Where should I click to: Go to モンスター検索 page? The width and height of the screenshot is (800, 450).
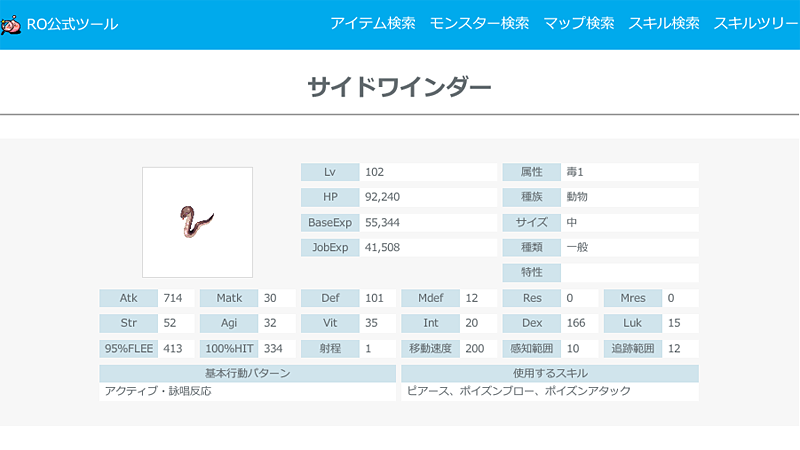tap(479, 23)
